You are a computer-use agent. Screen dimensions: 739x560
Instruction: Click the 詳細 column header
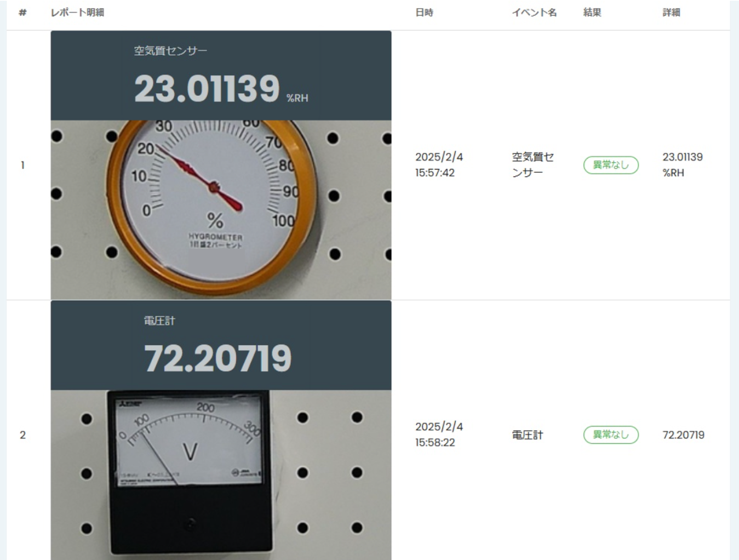tap(671, 13)
